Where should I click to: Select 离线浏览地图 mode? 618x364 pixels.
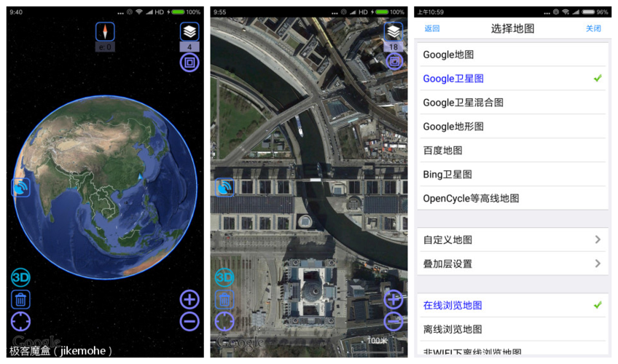pos(512,329)
